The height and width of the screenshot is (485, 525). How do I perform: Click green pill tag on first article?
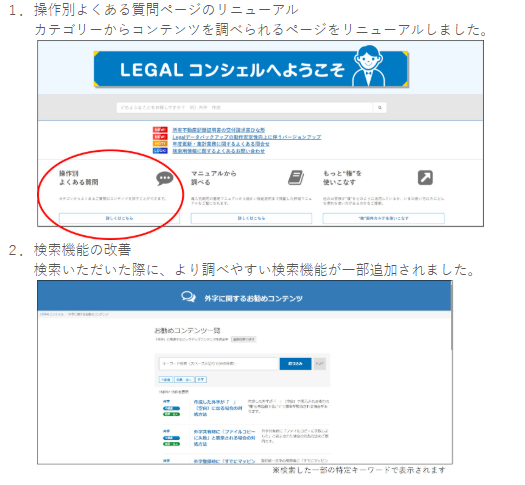[171, 414]
